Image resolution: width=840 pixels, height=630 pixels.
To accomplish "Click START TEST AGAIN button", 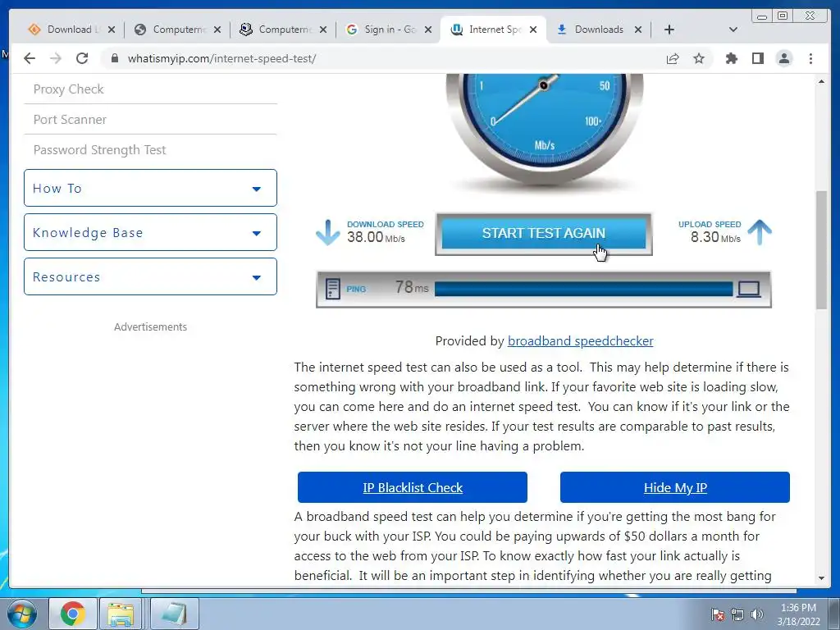I will tap(544, 233).
